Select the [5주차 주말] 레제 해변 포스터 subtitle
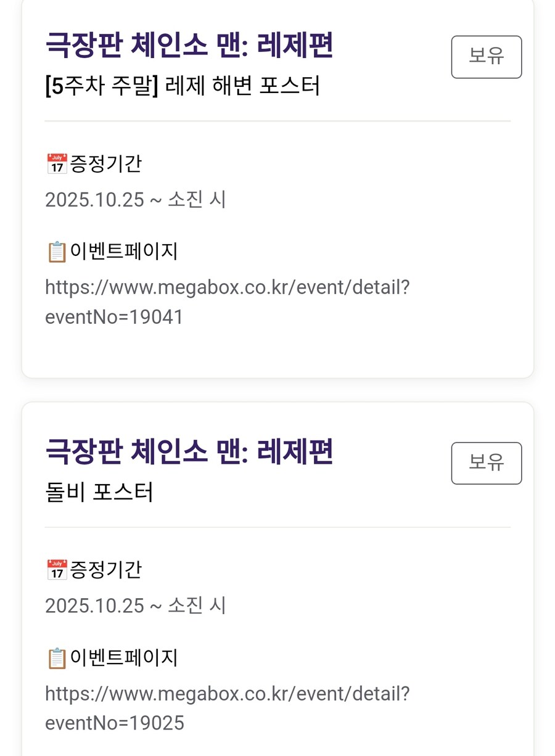555x756 pixels. click(183, 86)
